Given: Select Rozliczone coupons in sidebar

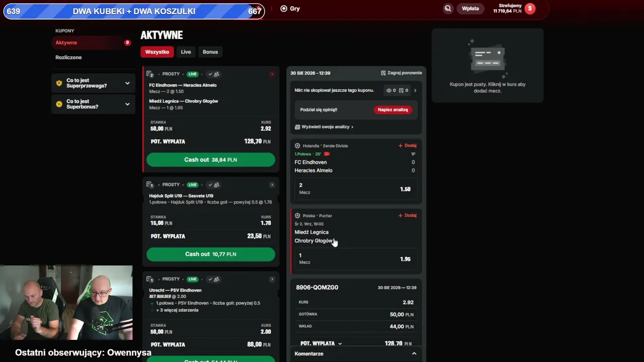Looking at the screenshot, I should [68, 57].
